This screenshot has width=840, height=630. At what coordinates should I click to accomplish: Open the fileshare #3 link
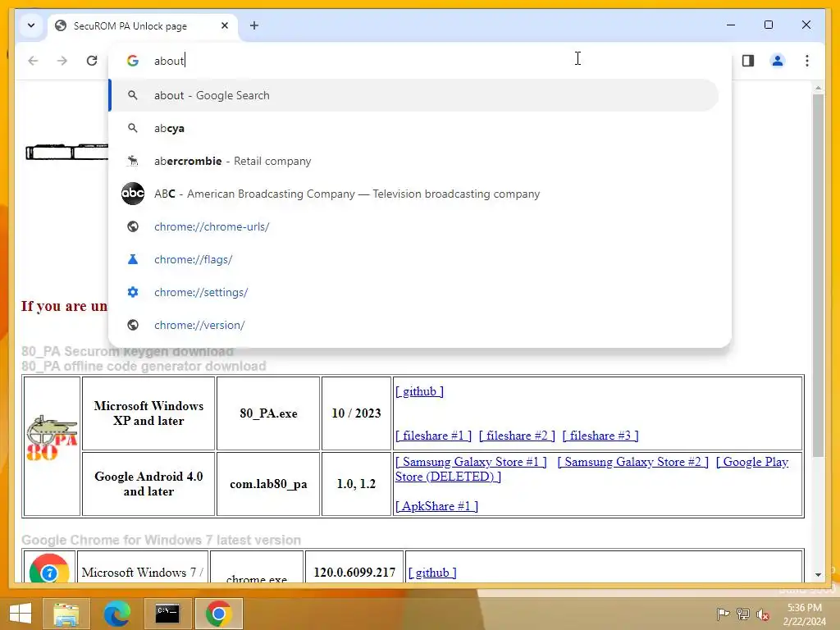[600, 436]
